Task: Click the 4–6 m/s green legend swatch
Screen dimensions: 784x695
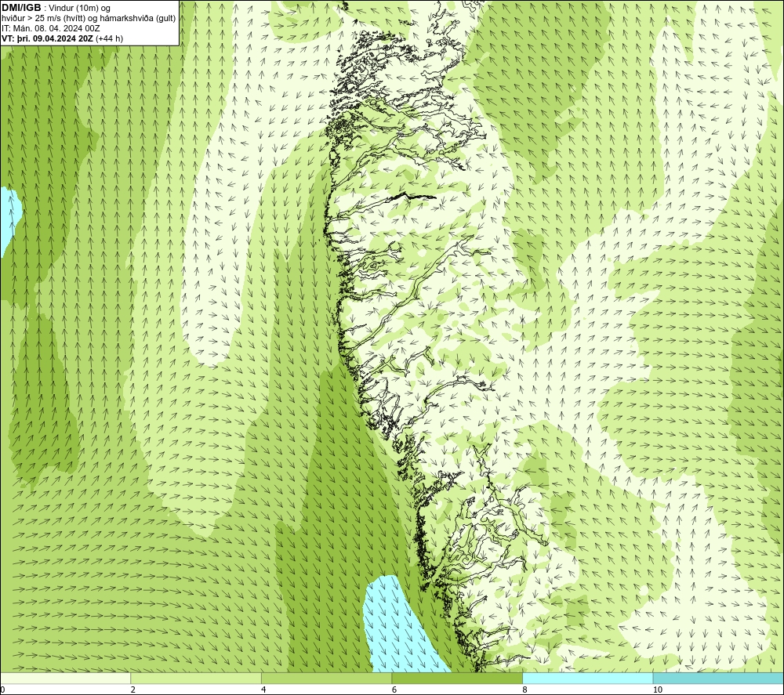Action: [326, 678]
